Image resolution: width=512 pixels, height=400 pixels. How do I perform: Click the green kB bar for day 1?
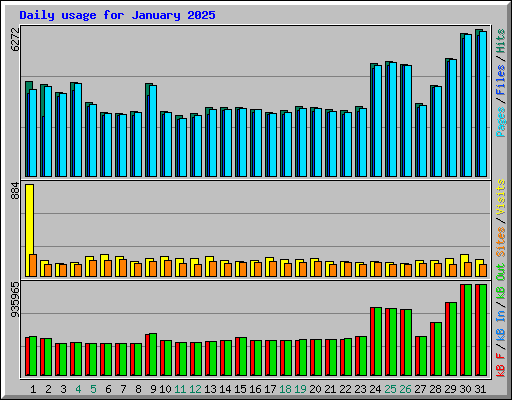[x=33, y=356]
